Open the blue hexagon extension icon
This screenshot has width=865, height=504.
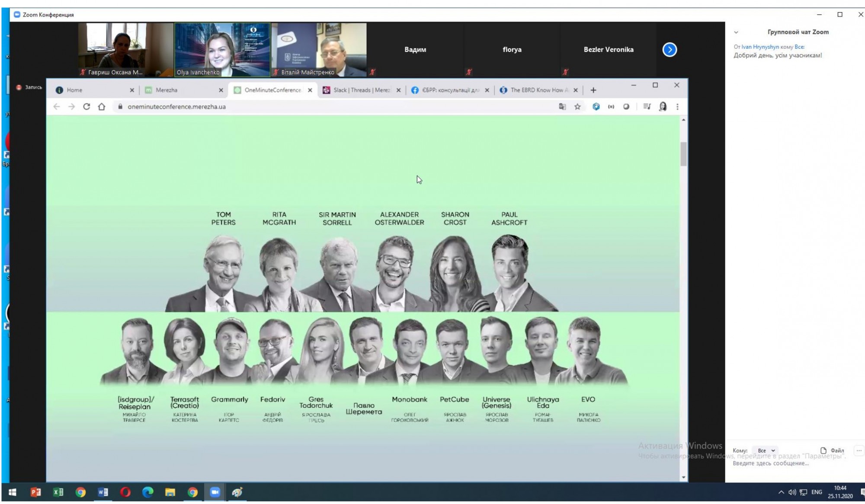596,107
